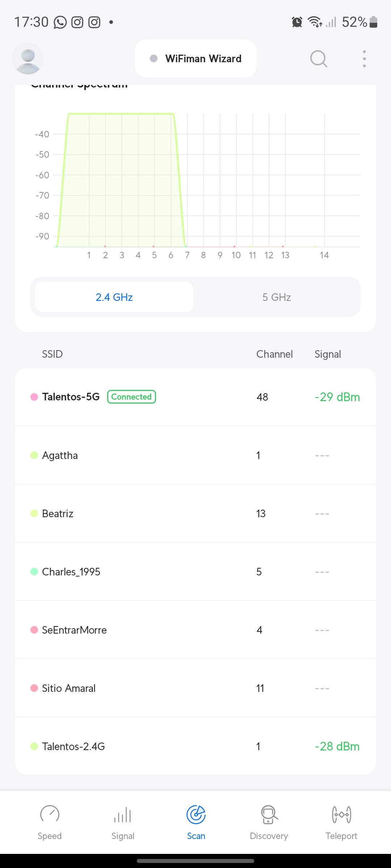Select the Scan radar icon
Screen dimensions: 391x868
(x=196, y=815)
